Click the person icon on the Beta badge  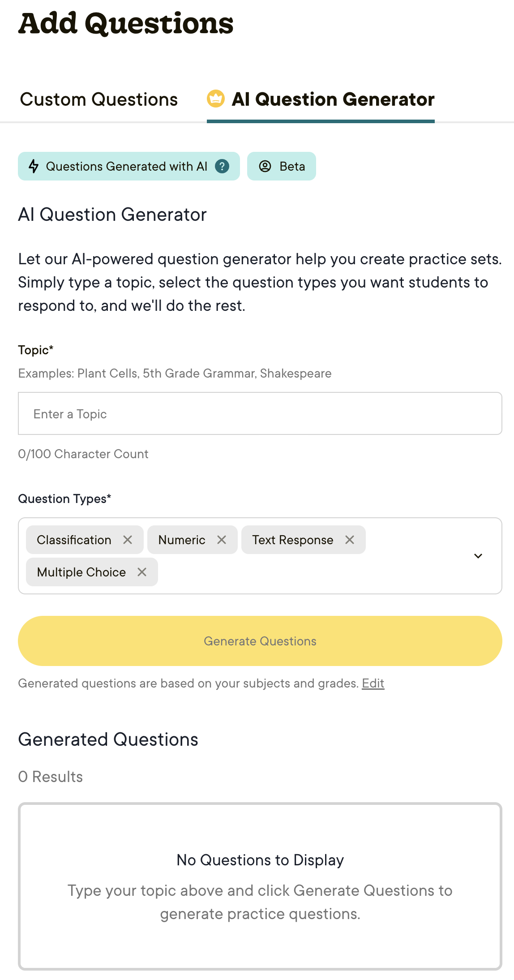coord(265,166)
